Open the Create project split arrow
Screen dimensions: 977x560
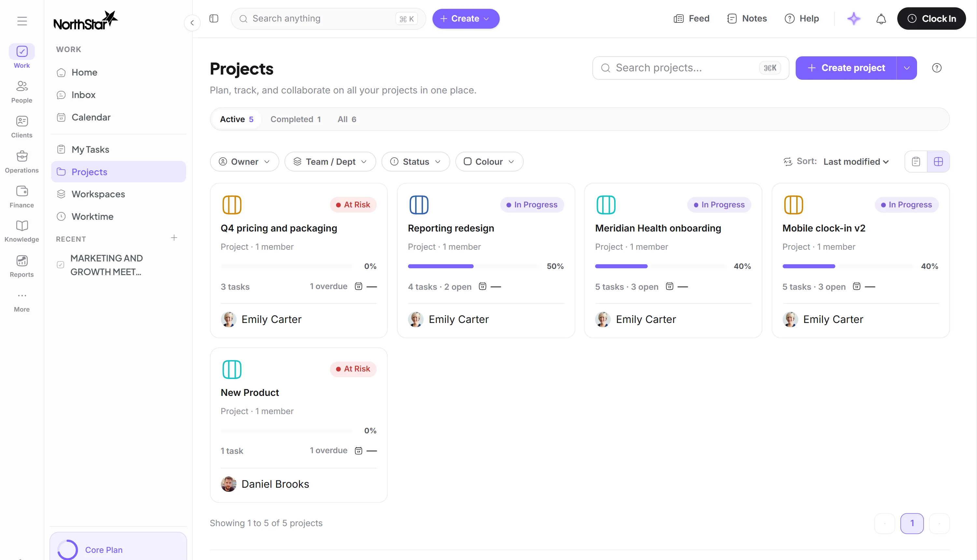point(907,68)
